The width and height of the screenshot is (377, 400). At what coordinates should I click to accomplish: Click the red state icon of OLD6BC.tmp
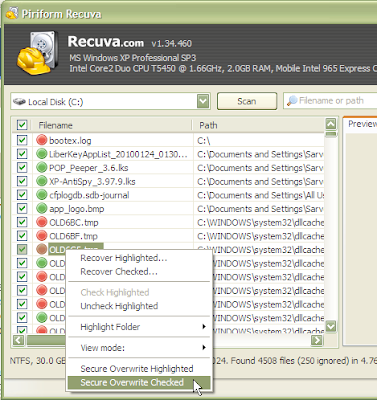42,222
